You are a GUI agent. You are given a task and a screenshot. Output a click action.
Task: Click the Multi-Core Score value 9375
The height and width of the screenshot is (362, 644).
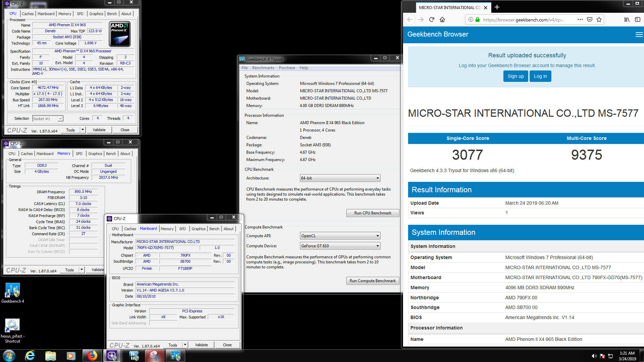[587, 155]
